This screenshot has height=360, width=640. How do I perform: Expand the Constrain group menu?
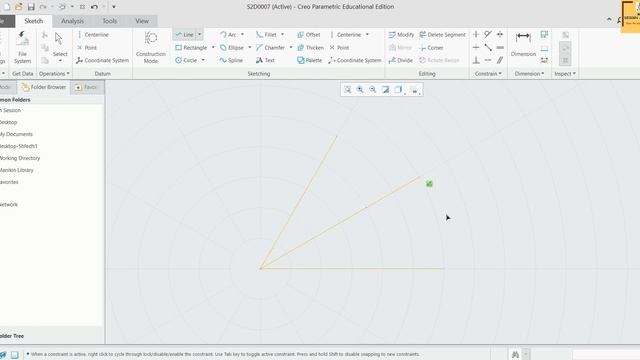click(488, 73)
